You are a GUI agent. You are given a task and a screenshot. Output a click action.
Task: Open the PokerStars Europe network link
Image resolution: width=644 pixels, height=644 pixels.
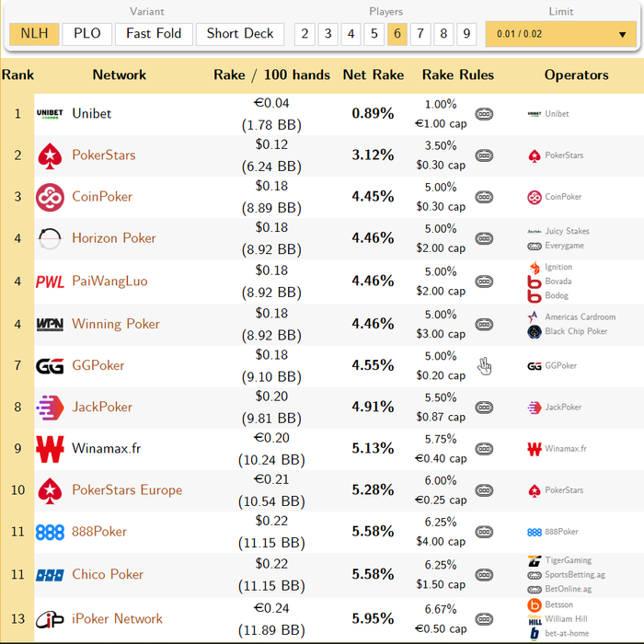pos(127,490)
